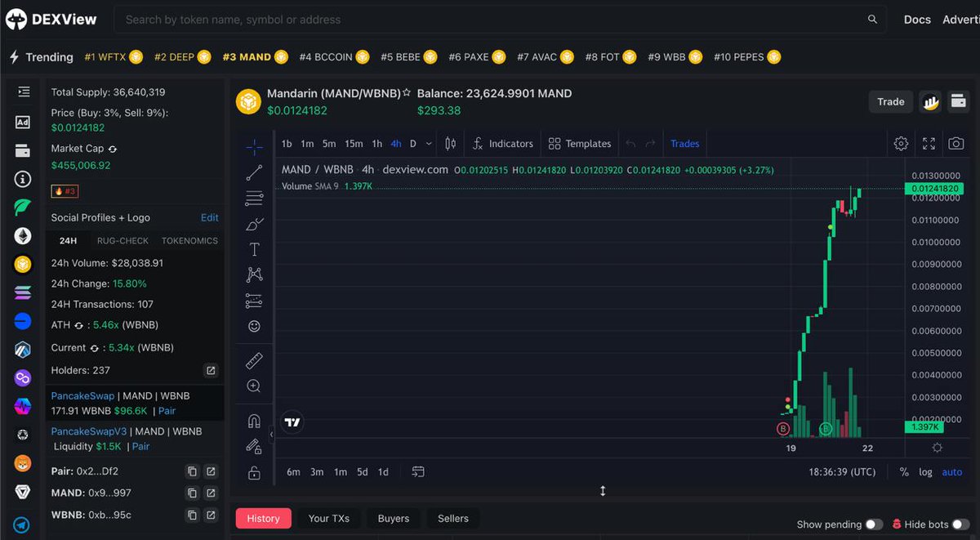Open chart settings gear icon
This screenshot has height=540, width=980.
click(901, 144)
